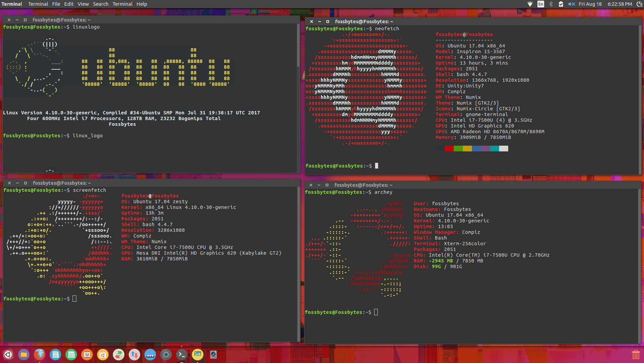The height and width of the screenshot is (363, 644).
Task: Open the Files manager dock icon
Action: tap(24, 355)
